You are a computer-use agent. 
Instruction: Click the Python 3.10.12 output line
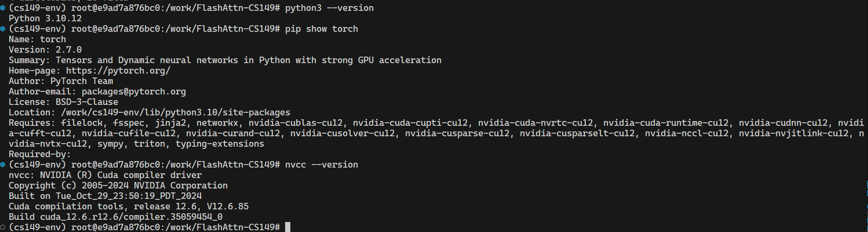(45, 18)
